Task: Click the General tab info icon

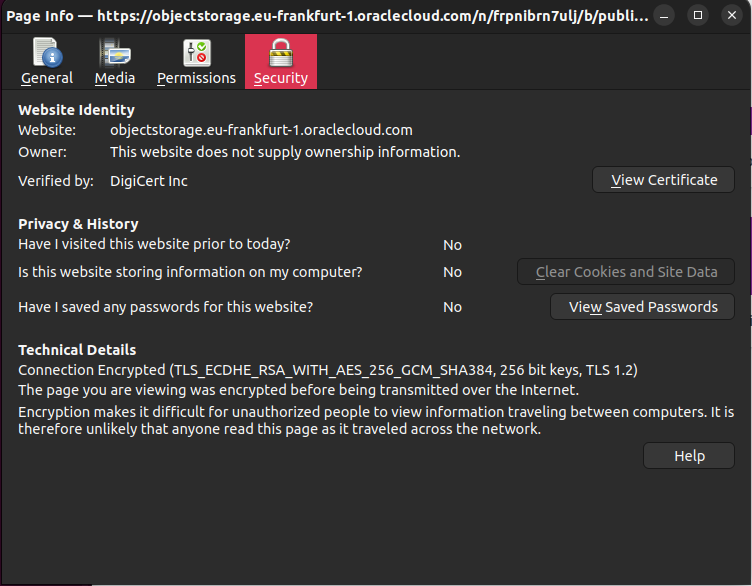Action: point(47,53)
